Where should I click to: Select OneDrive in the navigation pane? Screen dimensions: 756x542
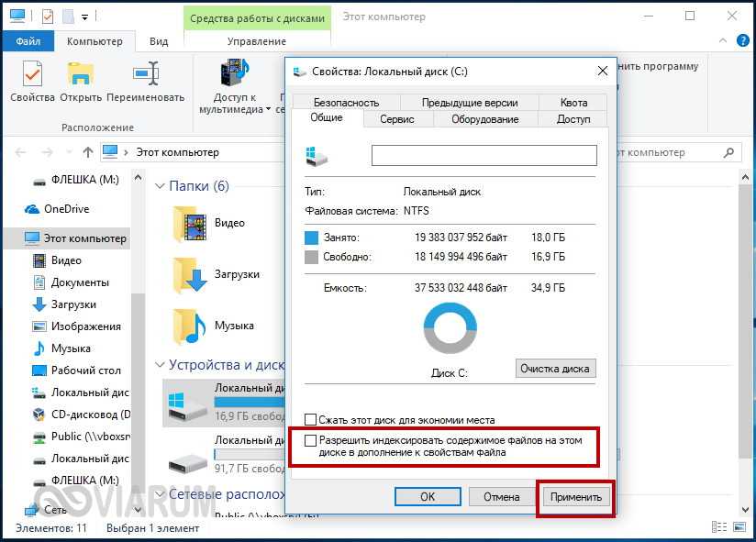pos(66,208)
